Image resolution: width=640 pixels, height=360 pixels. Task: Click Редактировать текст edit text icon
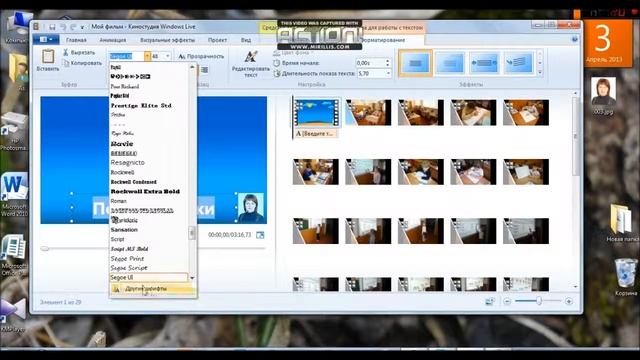251,58
